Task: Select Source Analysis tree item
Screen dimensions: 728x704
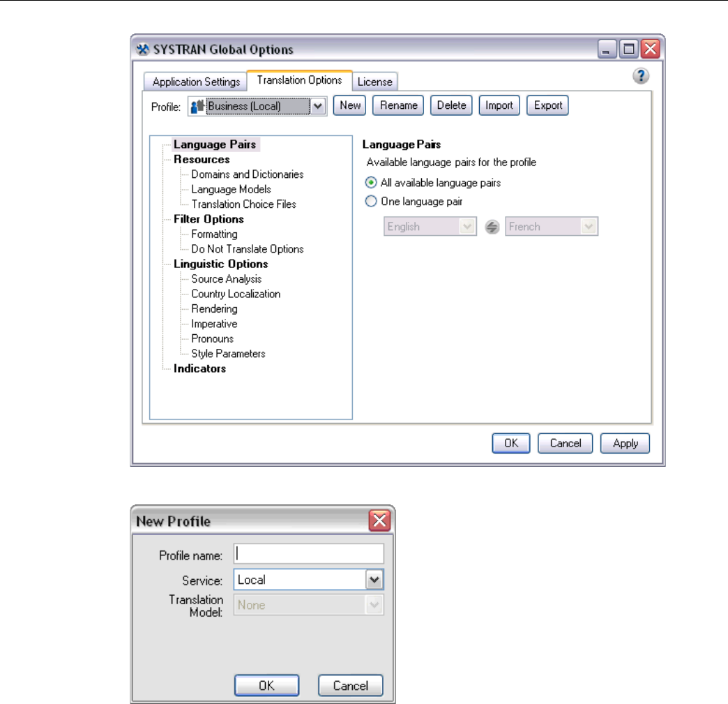Action: pyautogui.click(x=226, y=279)
